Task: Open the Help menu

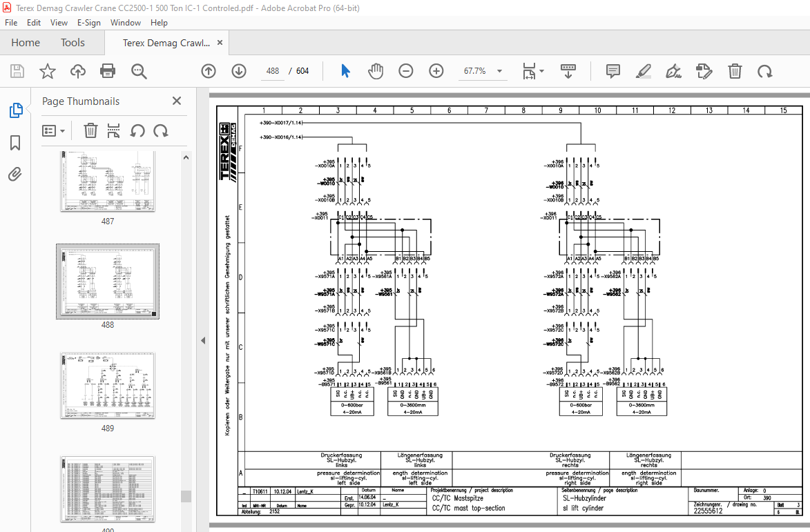Action: coord(159,23)
